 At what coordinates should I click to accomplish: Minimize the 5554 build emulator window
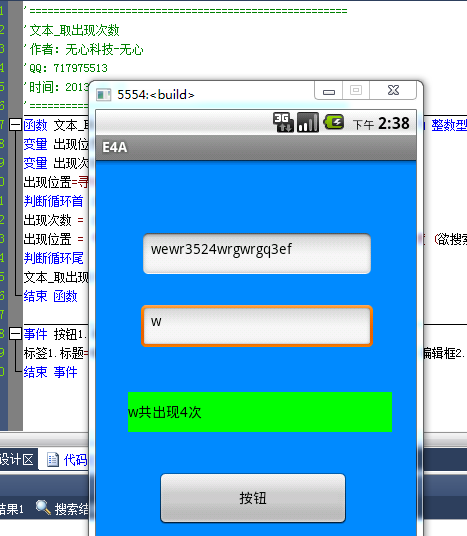[x=329, y=91]
